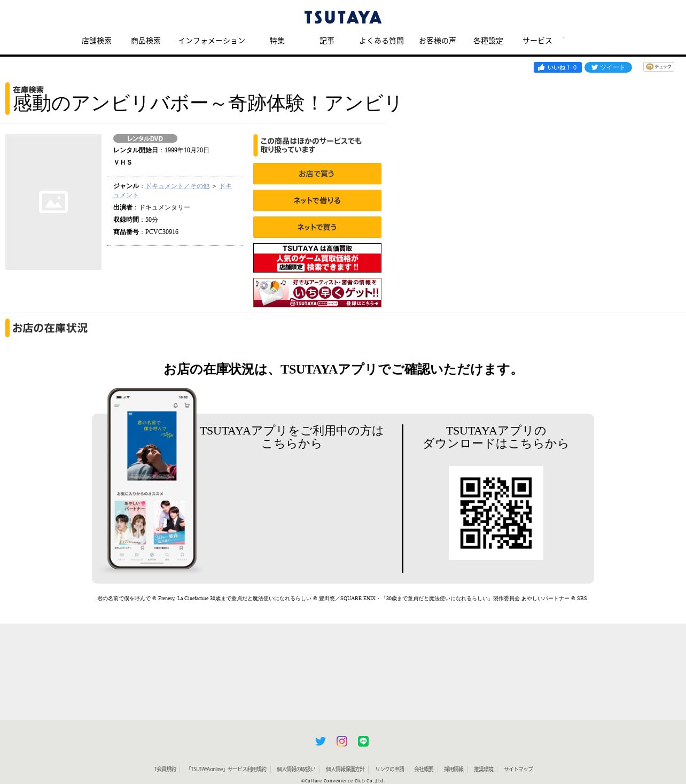
Task: Open the 記事 menu item
Action: [327, 41]
